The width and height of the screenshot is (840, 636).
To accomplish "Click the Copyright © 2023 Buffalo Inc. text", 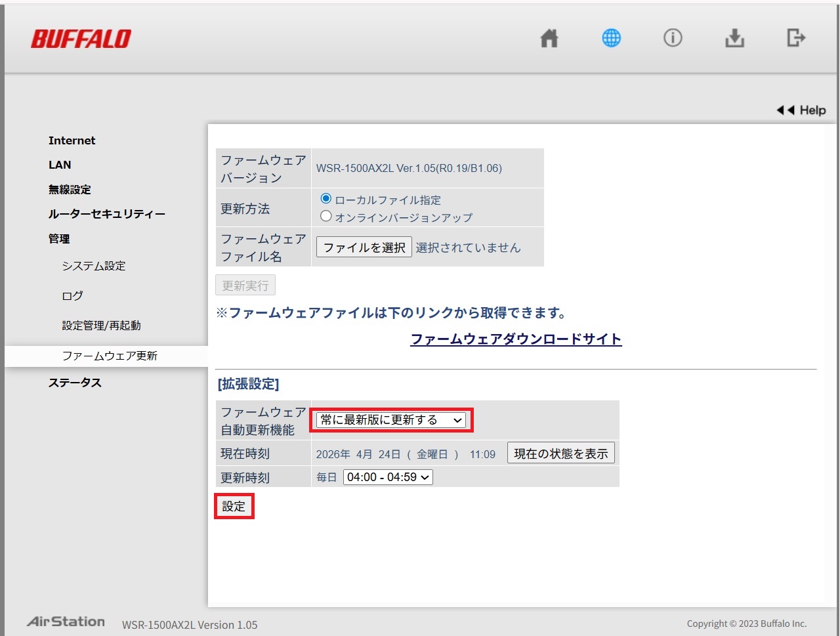I will click(747, 624).
